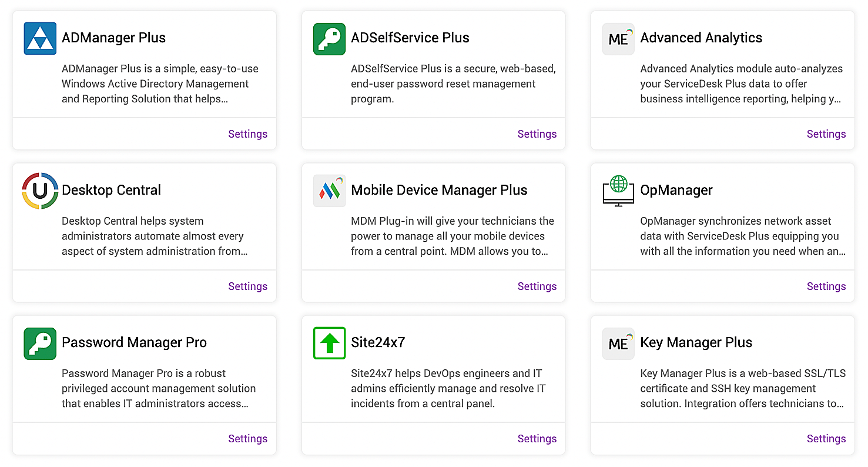Open Settings for ADManager Plus
Image resolution: width=868 pixels, height=467 pixels.
pyautogui.click(x=247, y=134)
